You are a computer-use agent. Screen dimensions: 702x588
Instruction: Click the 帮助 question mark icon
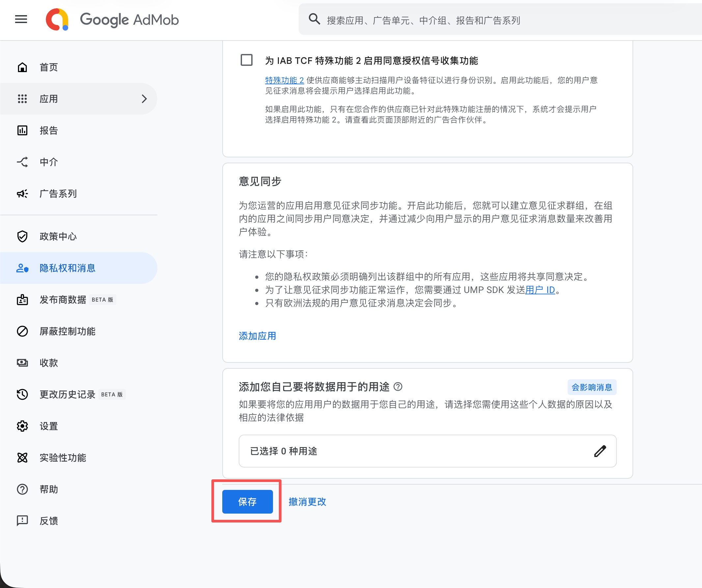click(22, 489)
